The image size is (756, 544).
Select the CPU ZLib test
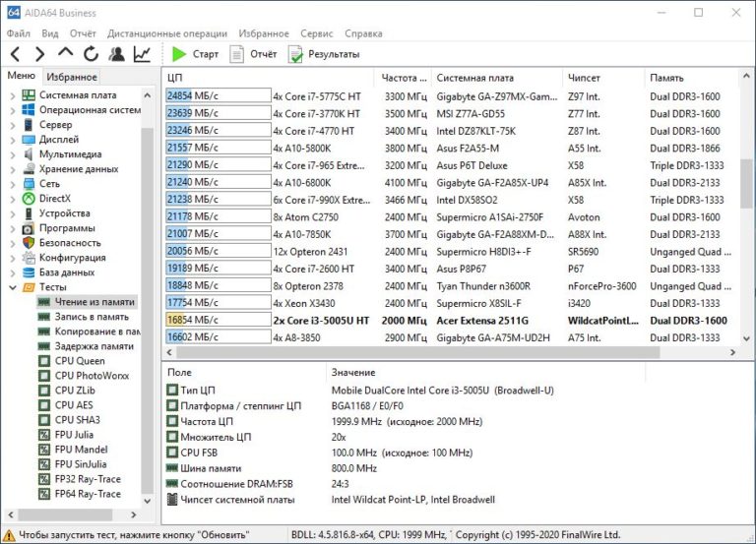point(67,391)
